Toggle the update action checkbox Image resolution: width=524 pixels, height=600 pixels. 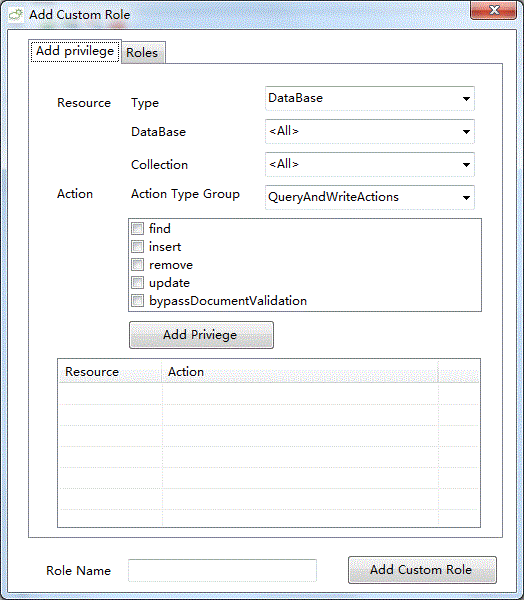(x=137, y=282)
